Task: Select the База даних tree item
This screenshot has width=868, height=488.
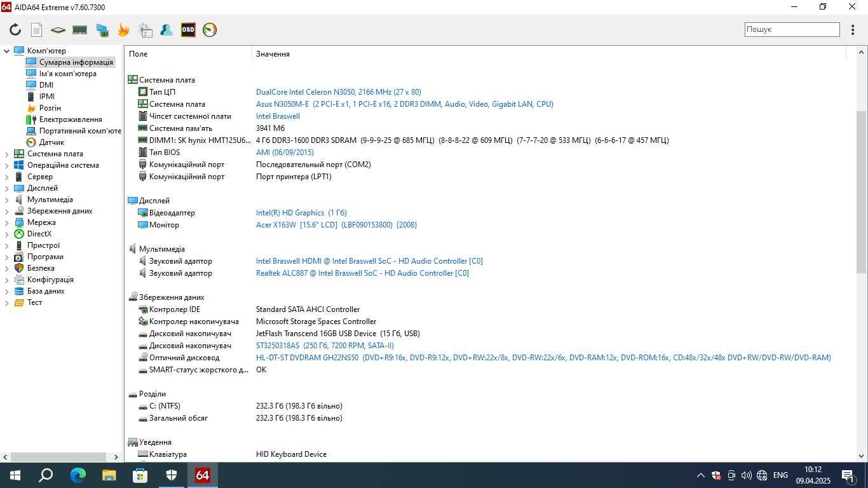Action: (x=46, y=291)
